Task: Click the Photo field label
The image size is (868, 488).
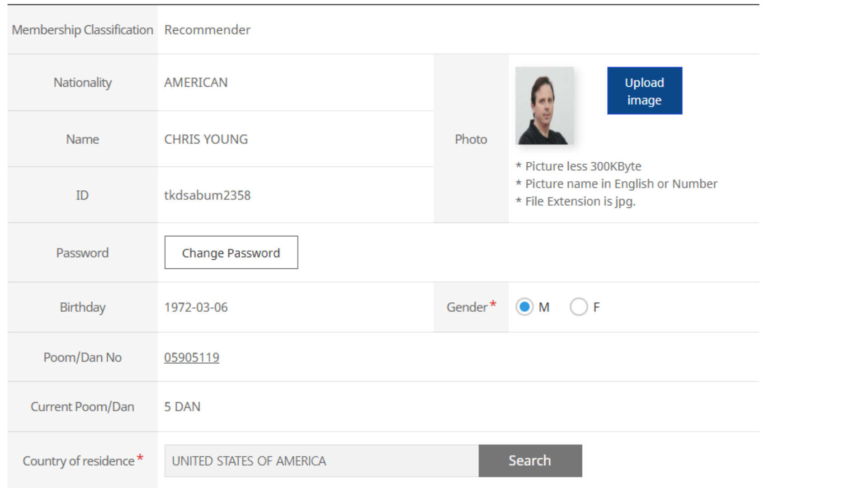Action: (471, 139)
